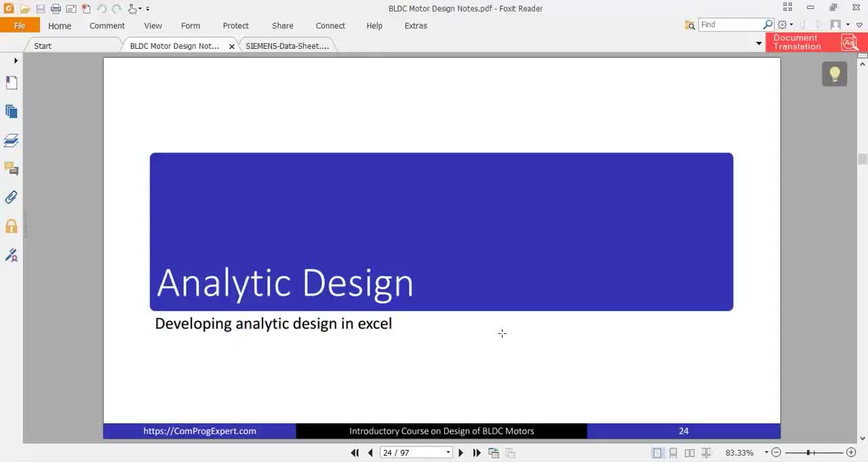Click the page number field showing 24 / 97
Image resolution: width=868 pixels, height=462 pixels.
[x=412, y=453]
